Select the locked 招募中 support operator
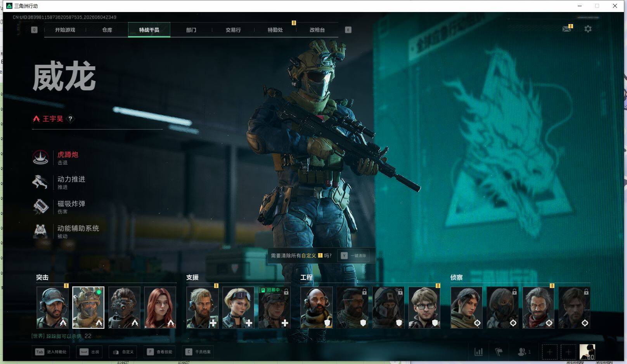The height and width of the screenshot is (364, 627). pos(274,307)
